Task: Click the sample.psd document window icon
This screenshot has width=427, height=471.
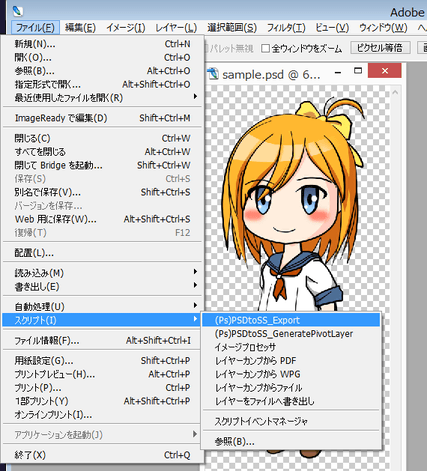Action: (212, 74)
